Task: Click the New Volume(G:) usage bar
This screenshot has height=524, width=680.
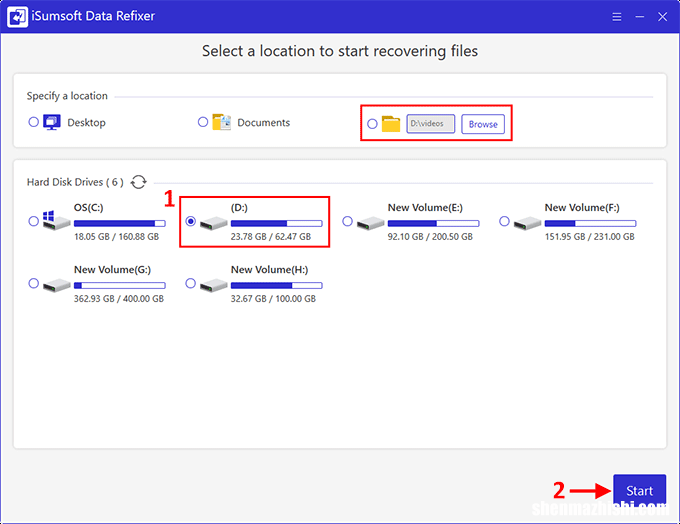Action: (x=120, y=285)
